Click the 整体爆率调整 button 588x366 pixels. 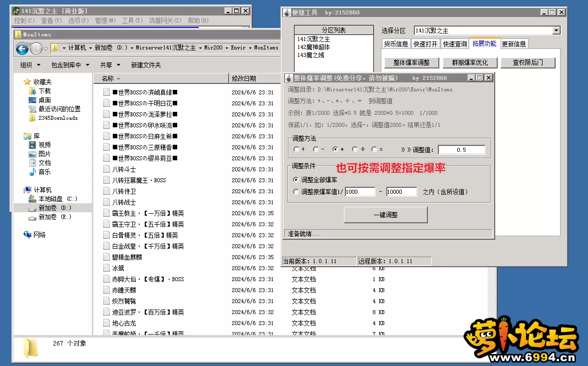tap(411, 62)
